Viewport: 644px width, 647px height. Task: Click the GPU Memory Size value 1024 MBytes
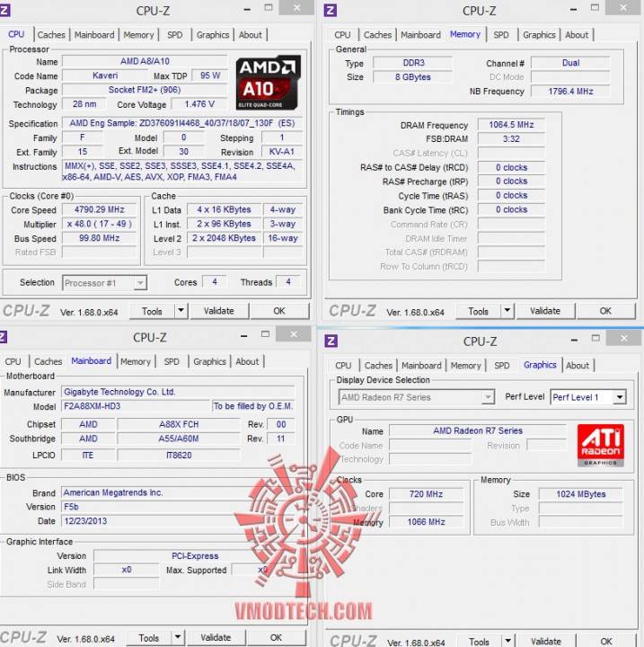(x=581, y=494)
